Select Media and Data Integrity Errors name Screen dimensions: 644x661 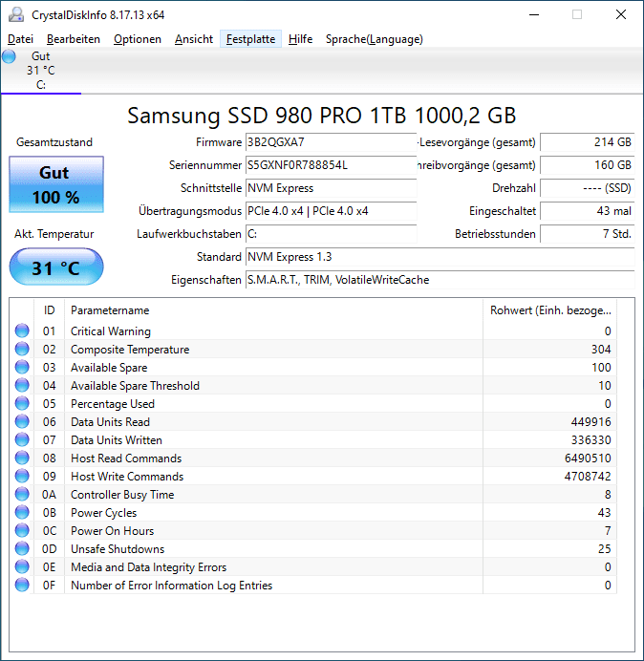click(x=148, y=567)
